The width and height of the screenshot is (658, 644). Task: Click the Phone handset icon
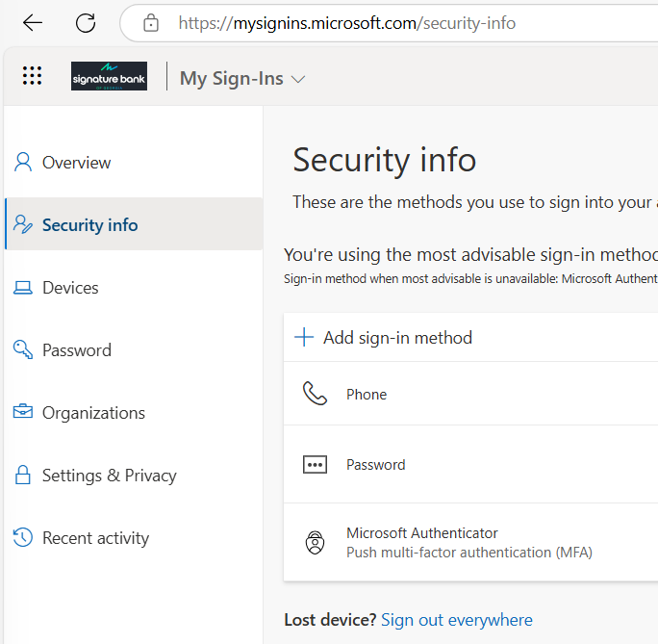tap(315, 394)
